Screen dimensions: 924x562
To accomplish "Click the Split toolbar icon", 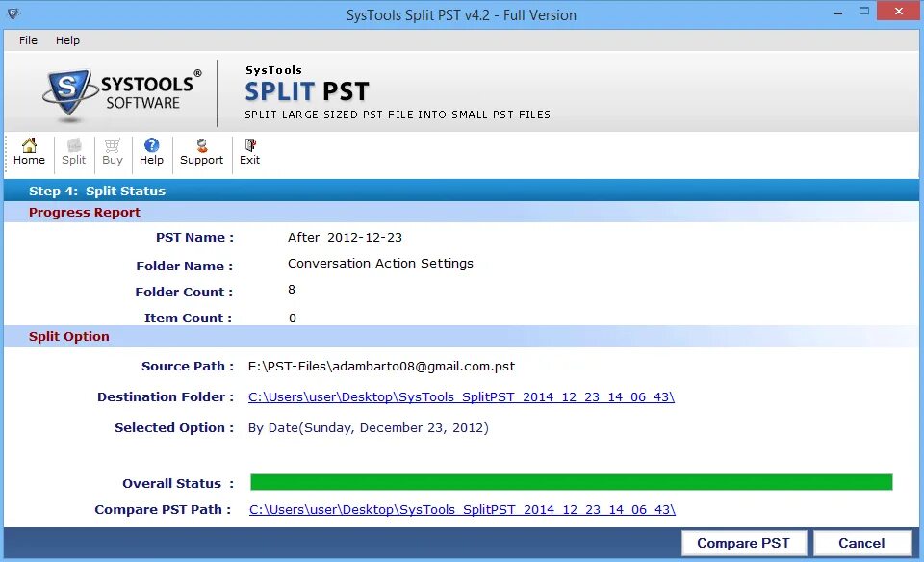I will pos(74,152).
